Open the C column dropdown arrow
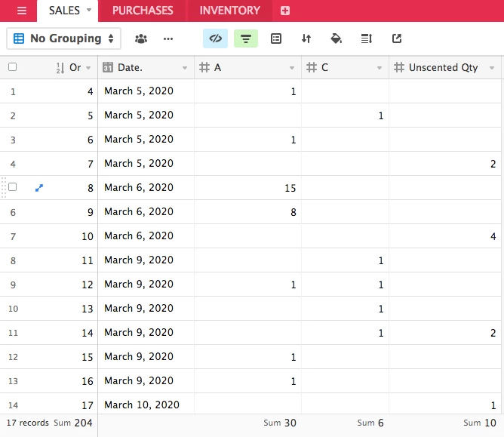Screen dimensions: 504x437 (380, 68)
